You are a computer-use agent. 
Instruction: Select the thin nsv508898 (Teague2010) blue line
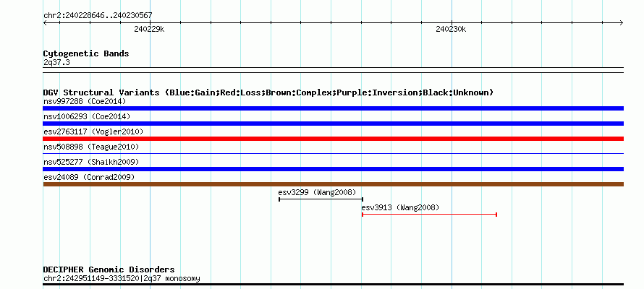(x=333, y=154)
